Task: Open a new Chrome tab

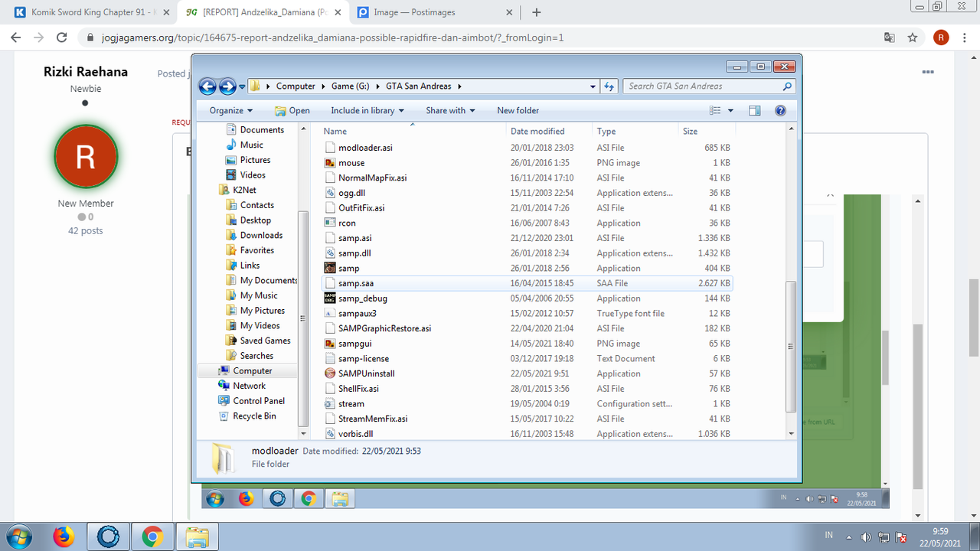Action: [537, 12]
